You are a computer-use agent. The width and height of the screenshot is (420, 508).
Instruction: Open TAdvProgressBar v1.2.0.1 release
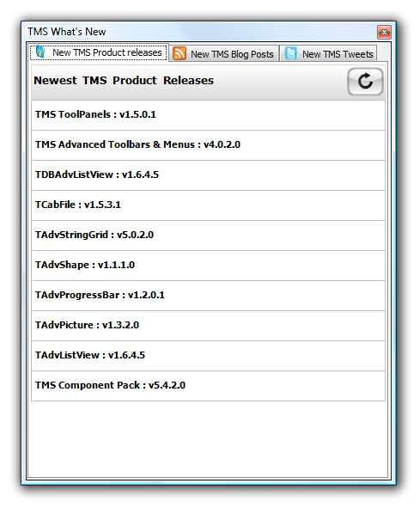[x=208, y=296]
